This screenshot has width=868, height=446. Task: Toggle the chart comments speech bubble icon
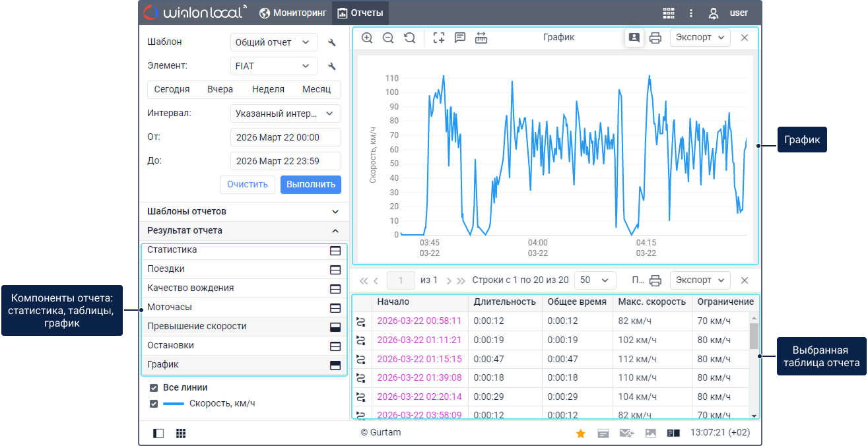[460, 38]
